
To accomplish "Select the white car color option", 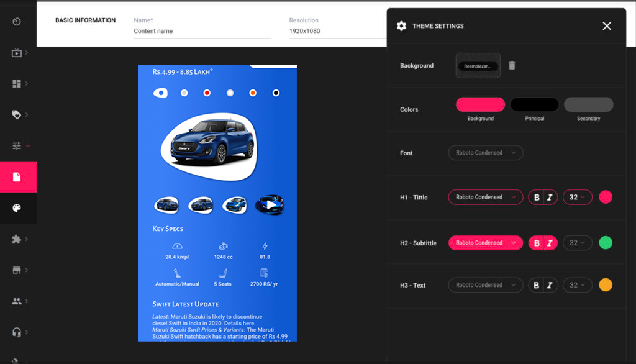I will coord(230,93).
